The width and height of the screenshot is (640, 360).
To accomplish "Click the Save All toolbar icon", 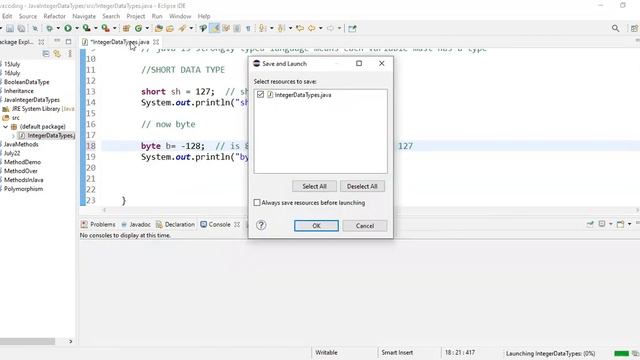I will pyautogui.click(x=21, y=28).
